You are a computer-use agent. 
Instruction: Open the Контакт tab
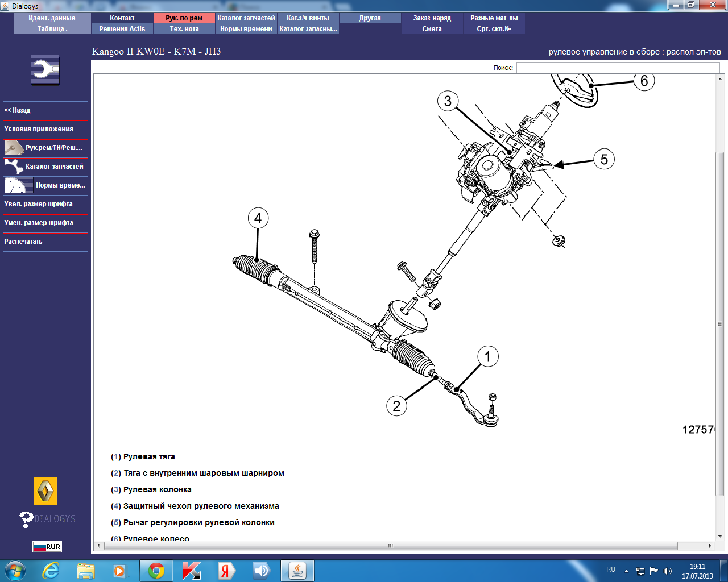[x=122, y=18]
